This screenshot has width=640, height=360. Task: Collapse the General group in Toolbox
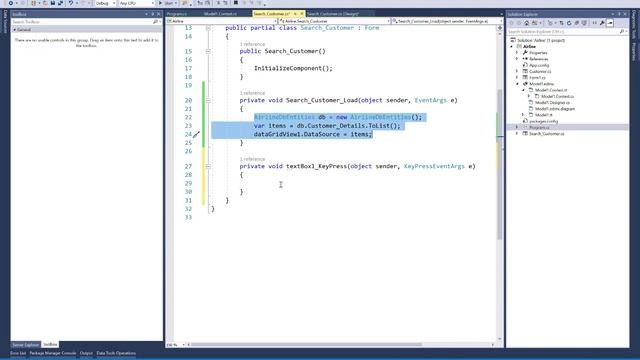coord(15,29)
